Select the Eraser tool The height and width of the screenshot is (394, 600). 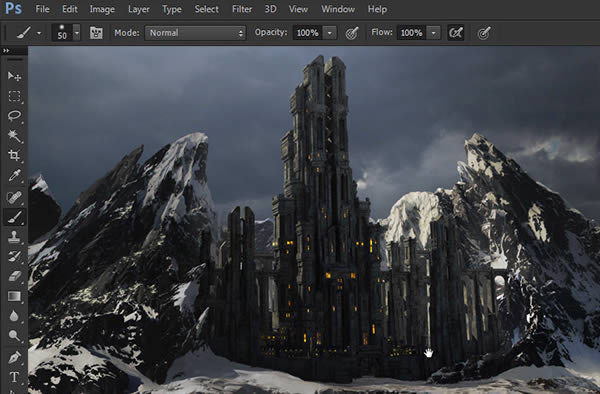coord(14,276)
